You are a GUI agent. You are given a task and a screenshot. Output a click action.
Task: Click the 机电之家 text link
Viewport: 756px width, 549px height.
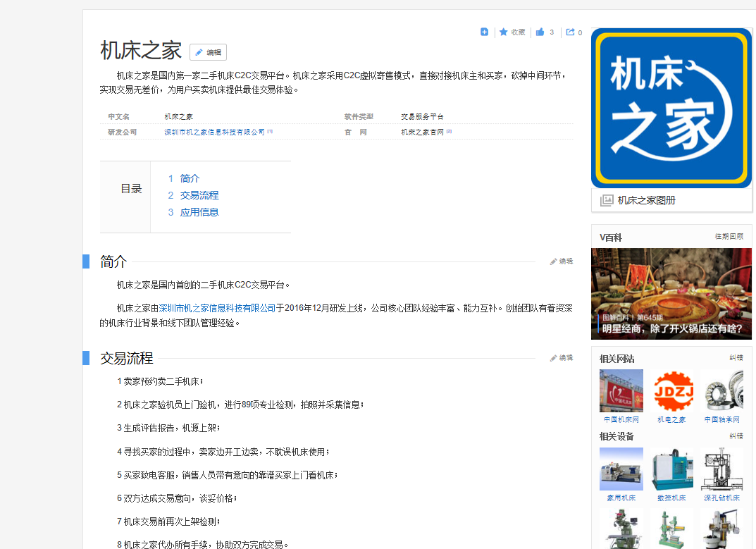671,420
